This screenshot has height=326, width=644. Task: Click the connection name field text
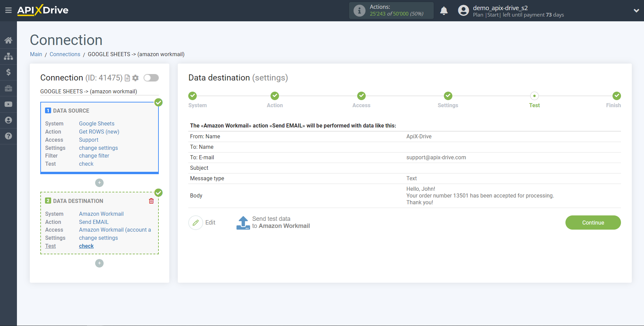99,91
